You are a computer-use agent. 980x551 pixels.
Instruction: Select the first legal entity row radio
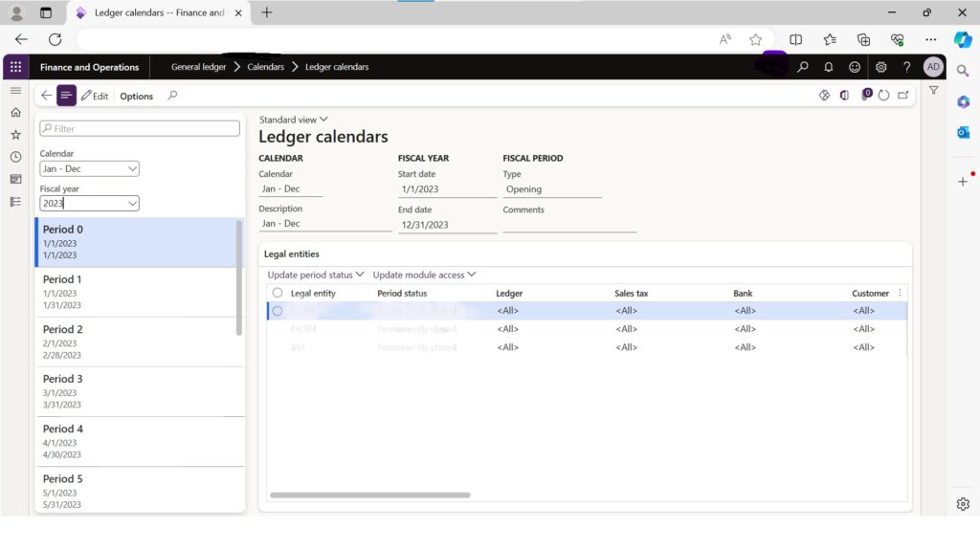click(x=278, y=311)
